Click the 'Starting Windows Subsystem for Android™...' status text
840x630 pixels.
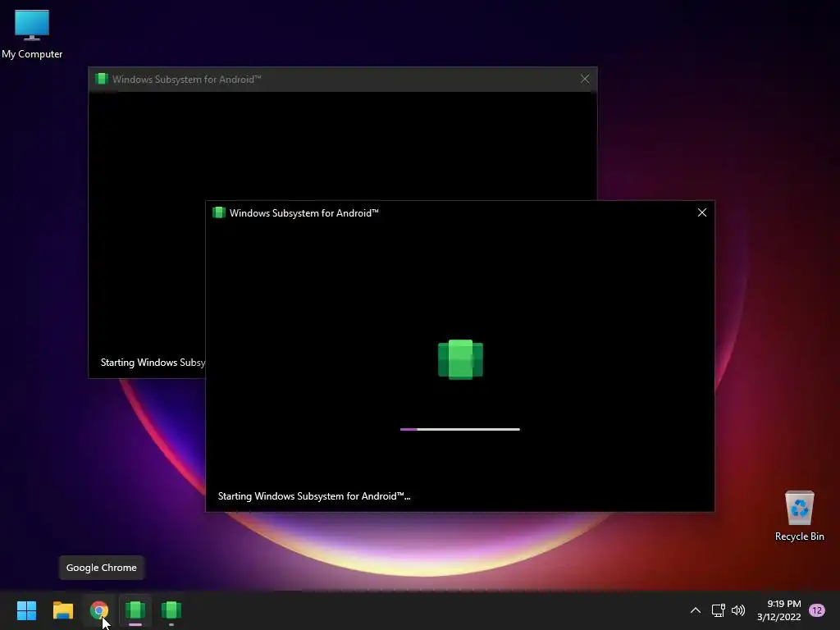(314, 496)
